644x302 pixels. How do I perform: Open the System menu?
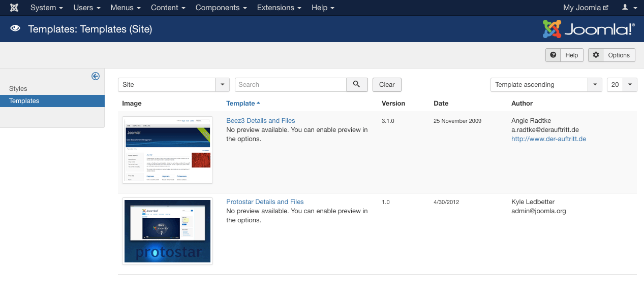pos(47,8)
